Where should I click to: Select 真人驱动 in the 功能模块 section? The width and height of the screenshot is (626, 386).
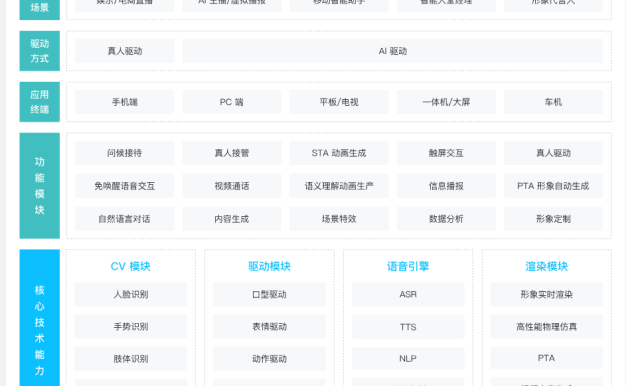coord(553,153)
